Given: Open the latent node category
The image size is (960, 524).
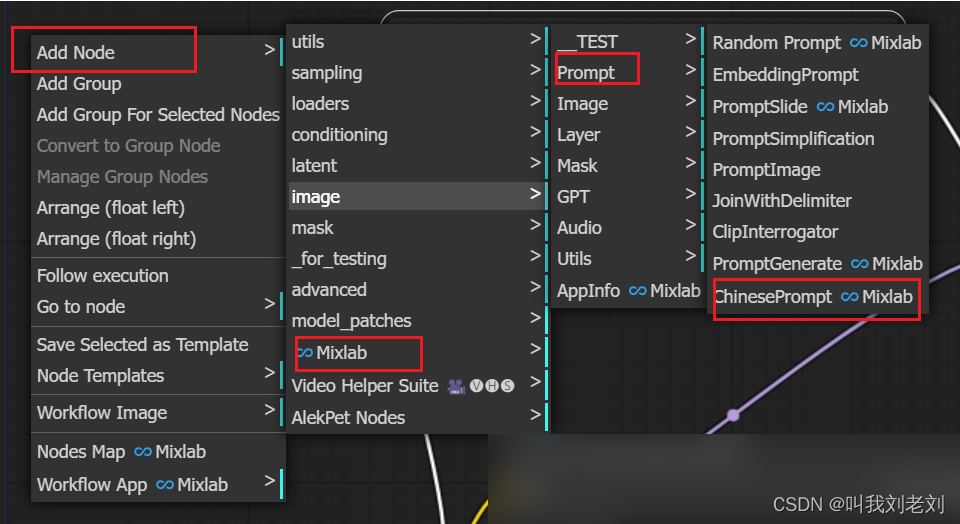Looking at the screenshot, I should [416, 165].
